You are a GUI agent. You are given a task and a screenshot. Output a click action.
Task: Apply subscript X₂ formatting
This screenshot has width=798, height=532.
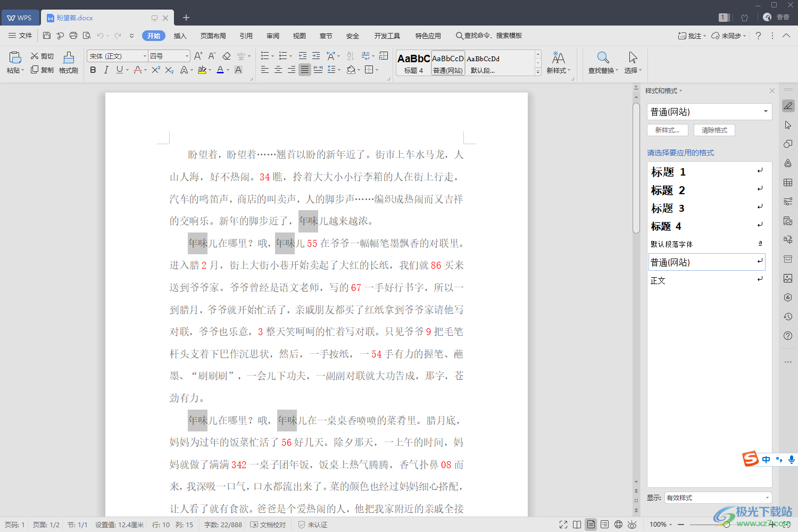169,70
